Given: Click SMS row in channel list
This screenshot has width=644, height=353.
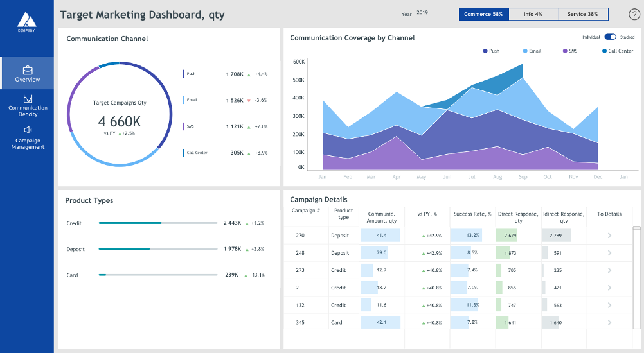Looking at the screenshot, I should point(225,126).
